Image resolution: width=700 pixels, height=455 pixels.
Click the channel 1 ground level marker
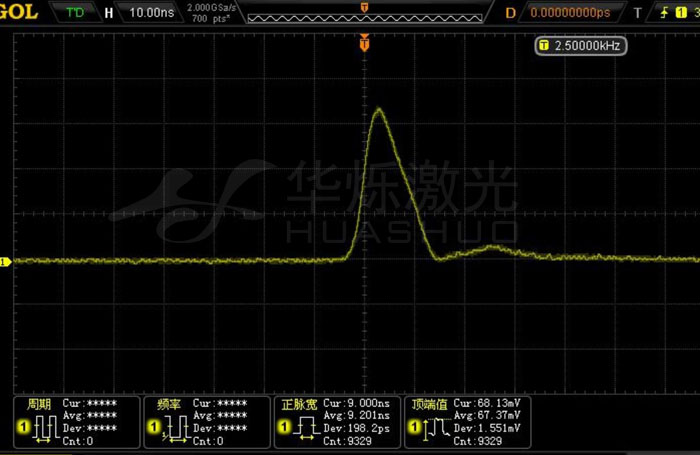click(5, 261)
